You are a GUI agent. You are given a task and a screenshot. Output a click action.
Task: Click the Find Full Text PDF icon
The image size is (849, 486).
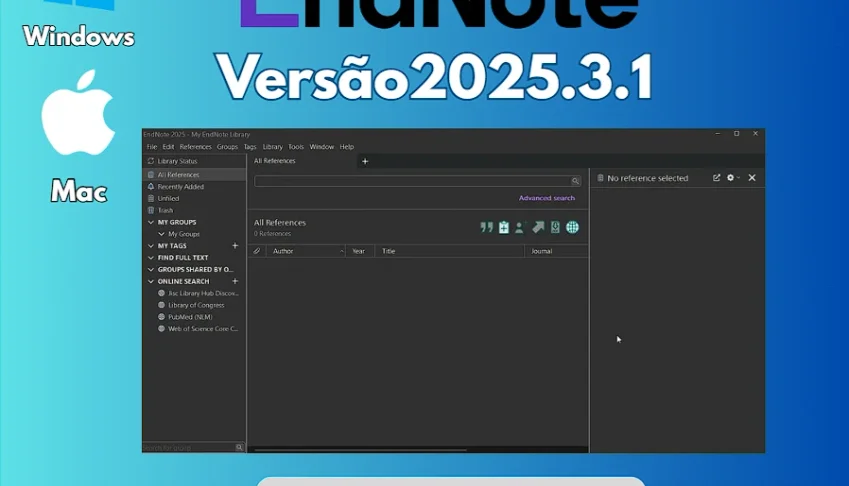[555, 227]
